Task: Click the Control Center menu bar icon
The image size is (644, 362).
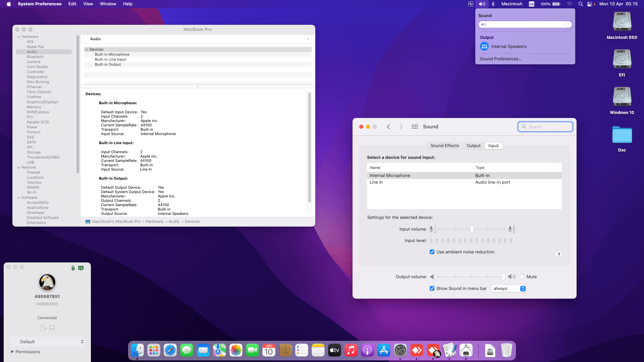Action: click(590, 4)
